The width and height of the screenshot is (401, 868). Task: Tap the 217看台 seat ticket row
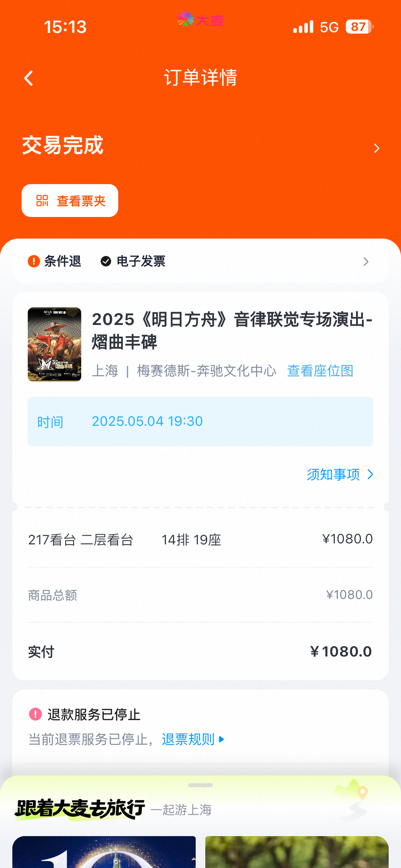pos(200,540)
